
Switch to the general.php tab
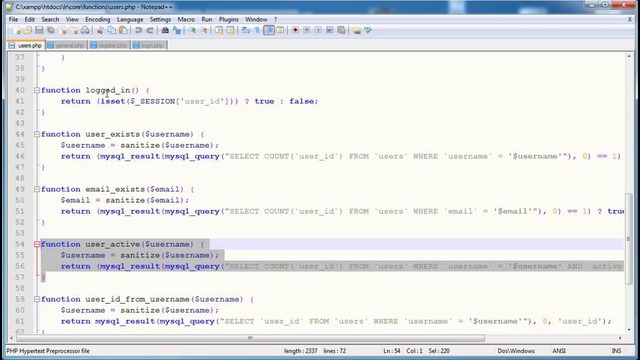click(66, 45)
